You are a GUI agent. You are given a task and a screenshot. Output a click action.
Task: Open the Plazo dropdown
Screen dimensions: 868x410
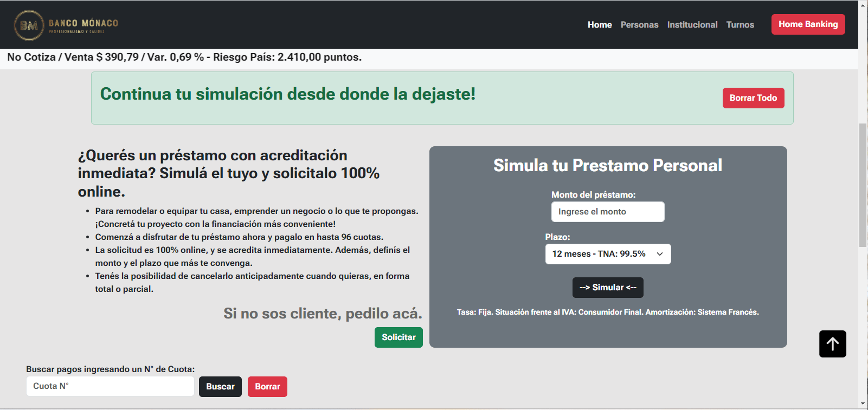[x=607, y=254]
